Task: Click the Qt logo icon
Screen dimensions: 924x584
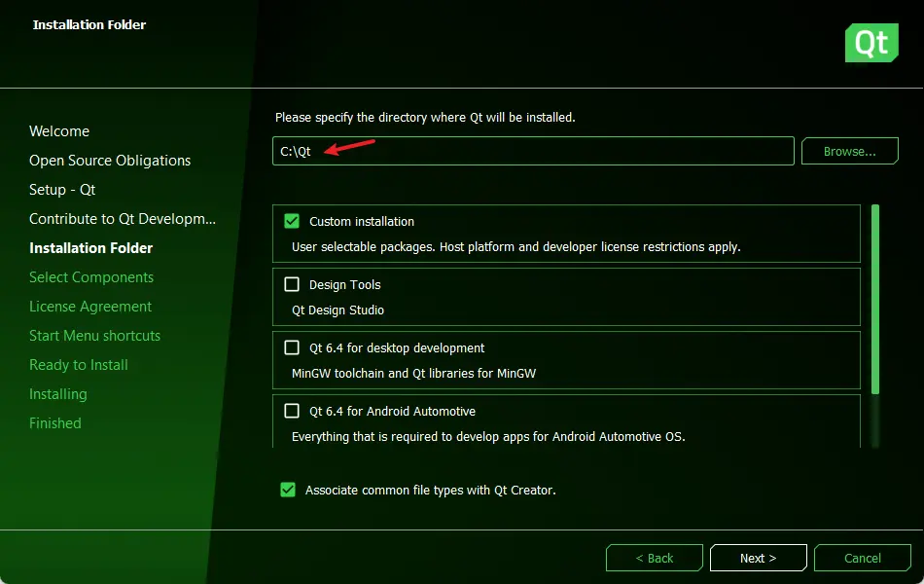Action: click(871, 43)
